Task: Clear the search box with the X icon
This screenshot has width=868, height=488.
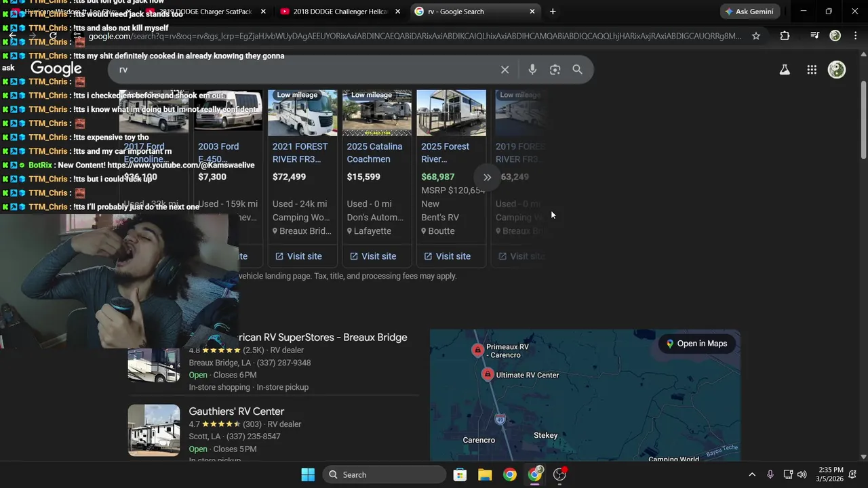Action: pyautogui.click(x=505, y=70)
